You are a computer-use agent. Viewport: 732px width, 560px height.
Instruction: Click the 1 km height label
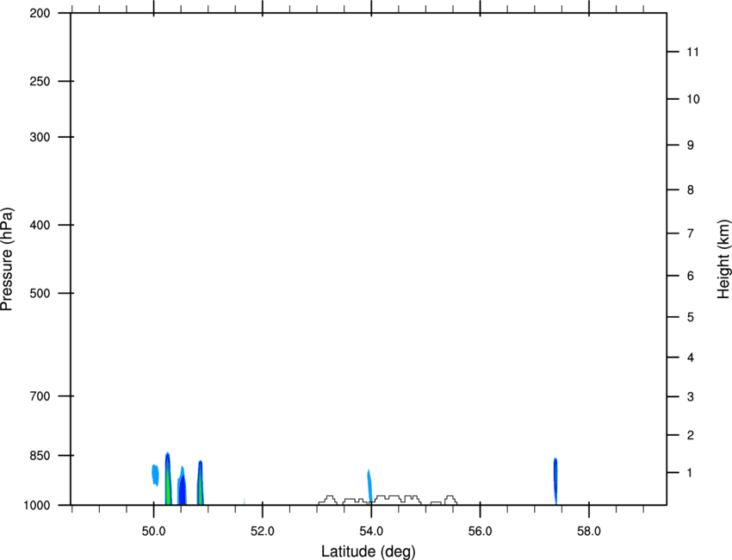point(691,473)
